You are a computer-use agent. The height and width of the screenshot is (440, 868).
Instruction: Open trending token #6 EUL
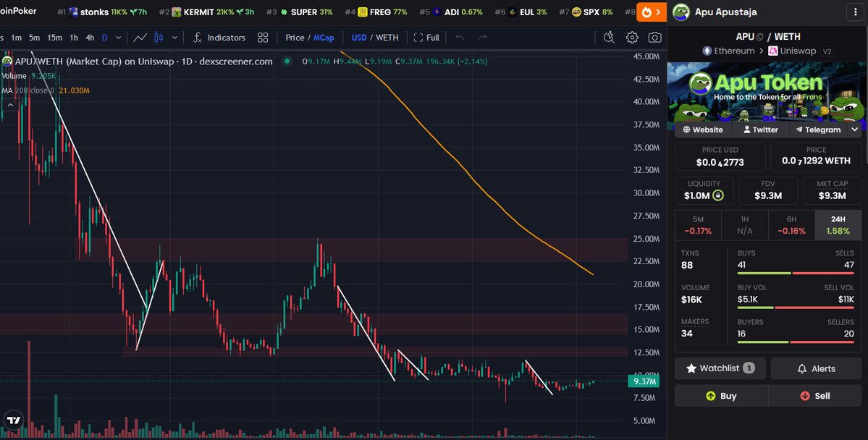tap(521, 12)
